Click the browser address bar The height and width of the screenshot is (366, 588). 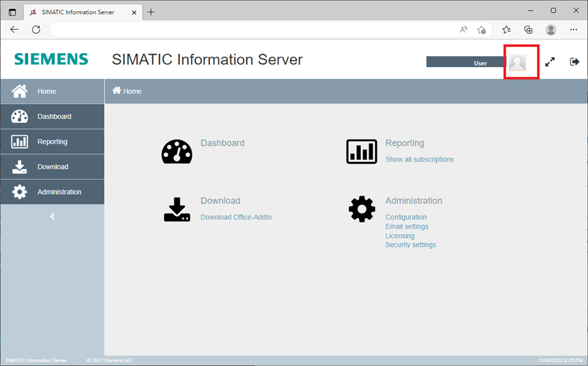[249, 29]
